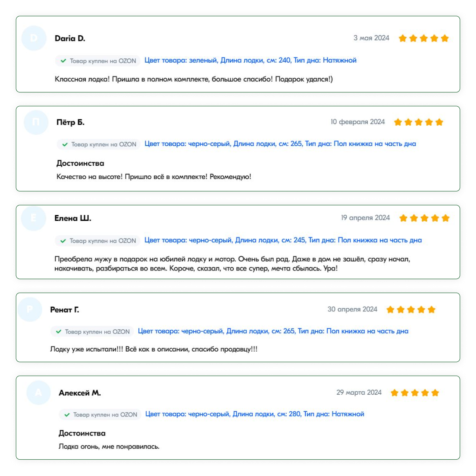Viewport: 476px width, 476px height.
Task: Click star rating on Пётр Б.'s review
Action: pyautogui.click(x=418, y=122)
